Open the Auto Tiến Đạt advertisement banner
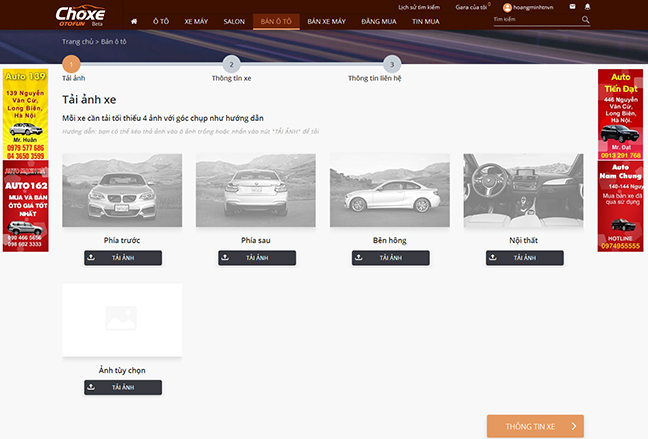648x439 pixels. coord(620,115)
